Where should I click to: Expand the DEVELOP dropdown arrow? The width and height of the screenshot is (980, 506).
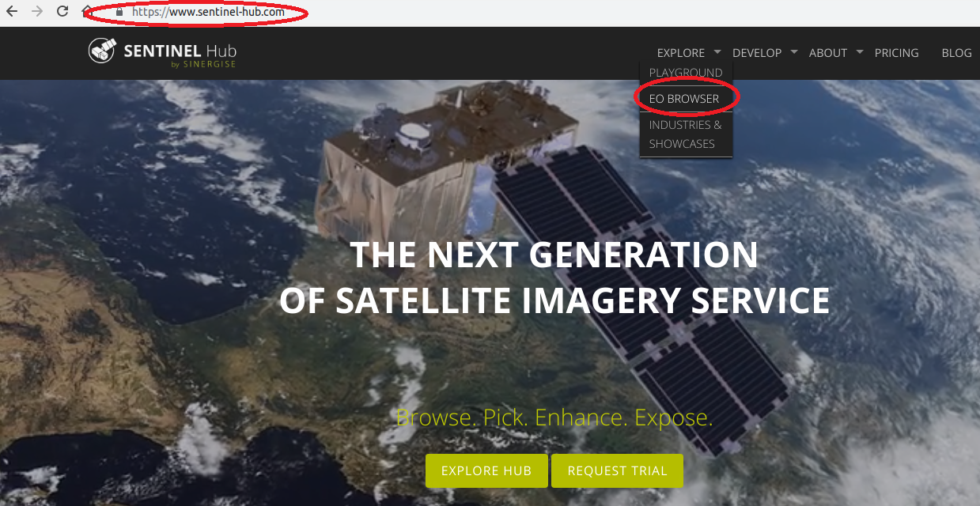point(793,52)
